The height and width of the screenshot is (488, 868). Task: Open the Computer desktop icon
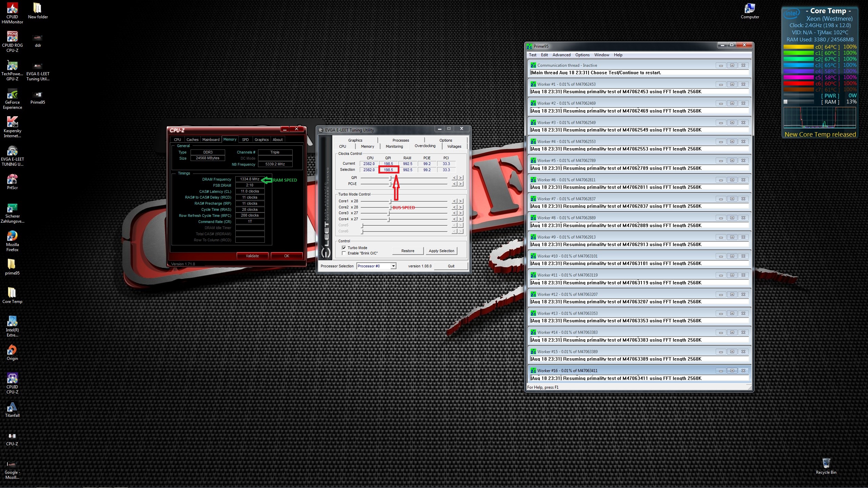coord(750,11)
